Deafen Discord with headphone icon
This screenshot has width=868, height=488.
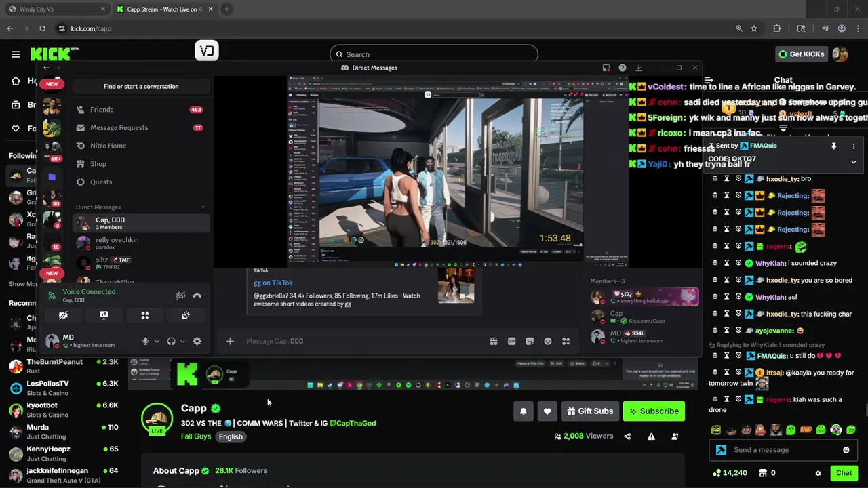point(172,342)
